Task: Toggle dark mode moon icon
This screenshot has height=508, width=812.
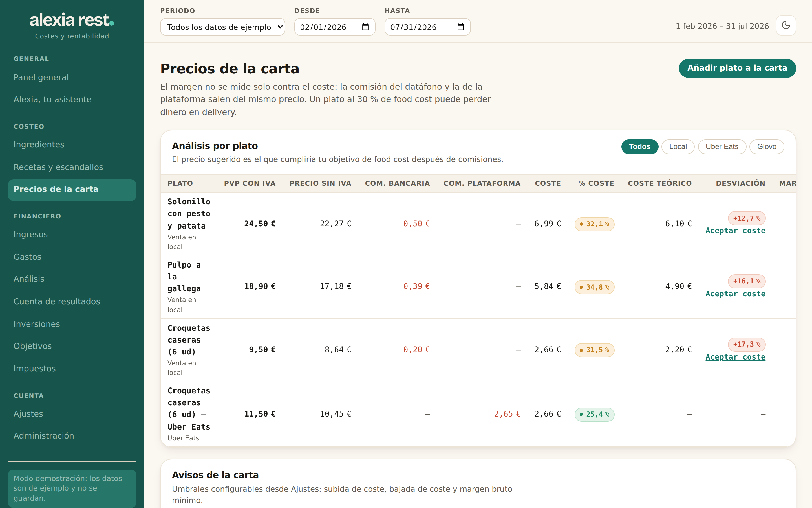Action: (x=785, y=25)
